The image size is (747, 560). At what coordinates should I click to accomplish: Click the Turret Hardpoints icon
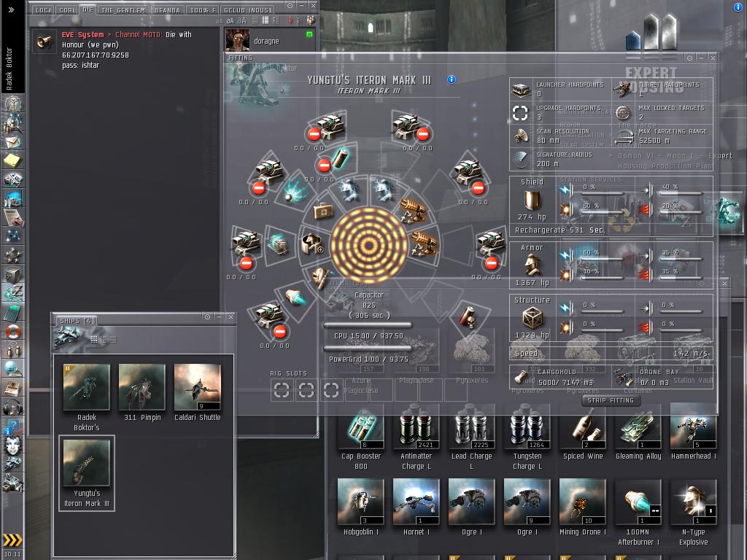(x=622, y=89)
